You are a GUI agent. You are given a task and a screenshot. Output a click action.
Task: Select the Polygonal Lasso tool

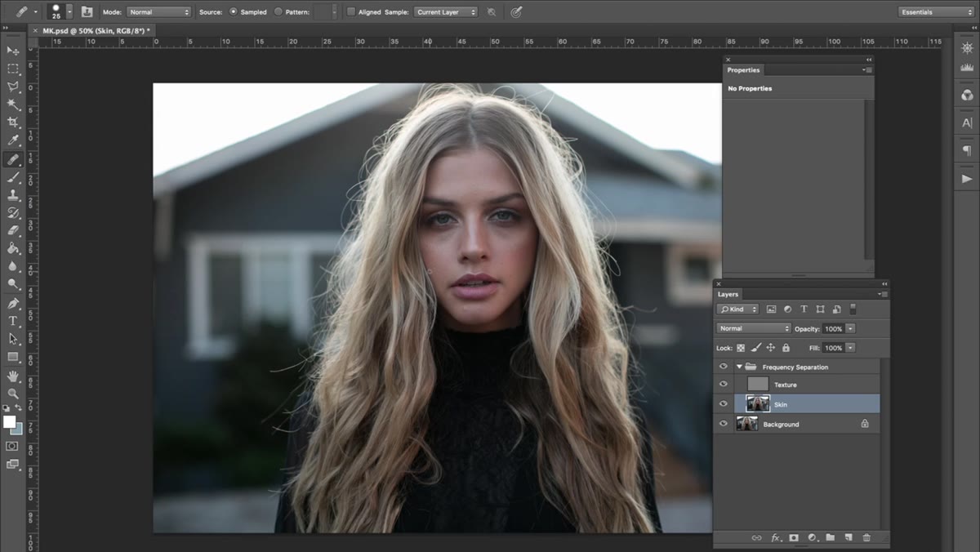13,87
